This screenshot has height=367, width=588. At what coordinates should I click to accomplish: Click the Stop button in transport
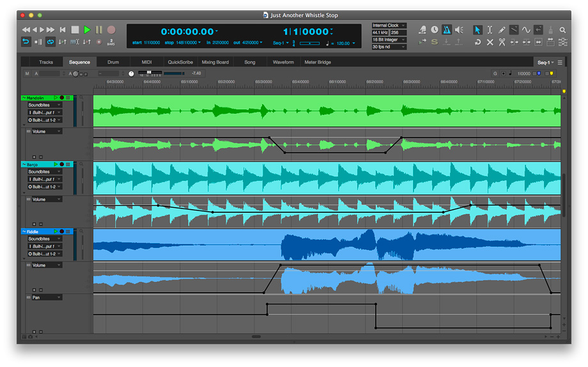(75, 29)
